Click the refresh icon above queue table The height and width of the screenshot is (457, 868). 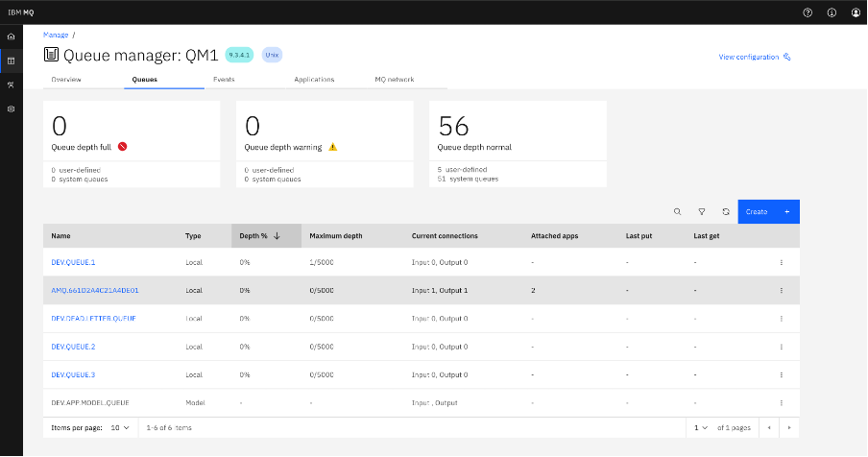(726, 211)
